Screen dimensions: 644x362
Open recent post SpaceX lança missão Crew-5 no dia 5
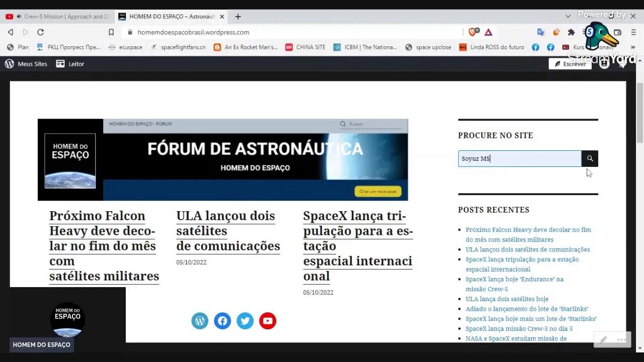(519, 329)
